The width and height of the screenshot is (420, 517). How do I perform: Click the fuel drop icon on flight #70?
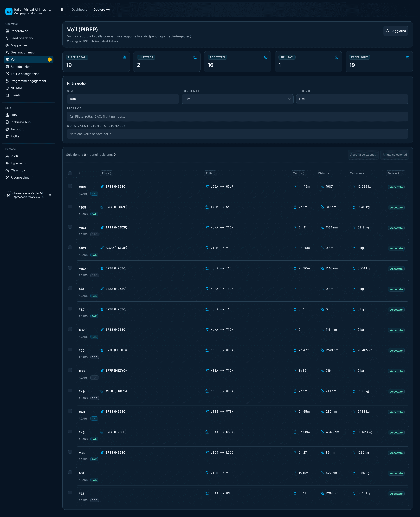point(354,350)
